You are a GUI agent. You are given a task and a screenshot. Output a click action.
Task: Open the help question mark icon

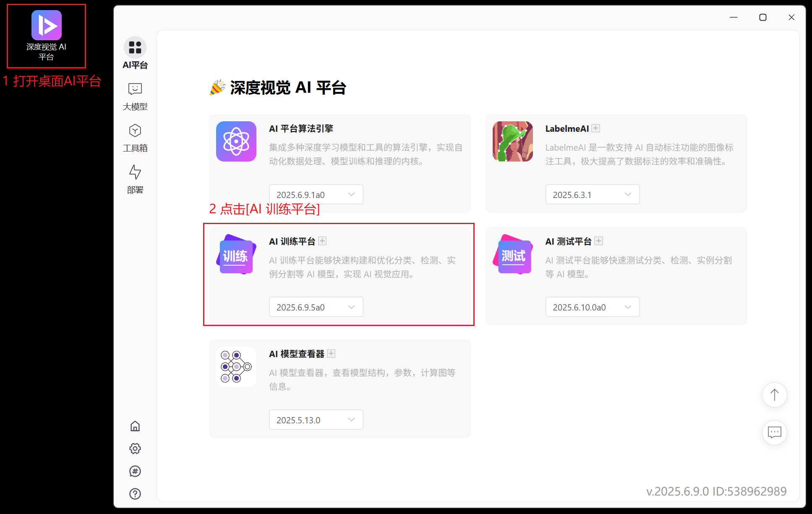coord(135,494)
